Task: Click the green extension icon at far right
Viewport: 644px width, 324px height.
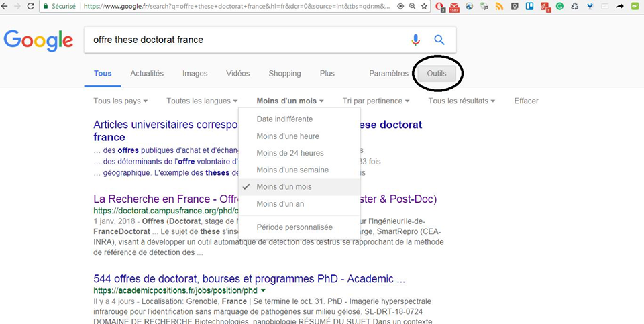Action: point(635,6)
